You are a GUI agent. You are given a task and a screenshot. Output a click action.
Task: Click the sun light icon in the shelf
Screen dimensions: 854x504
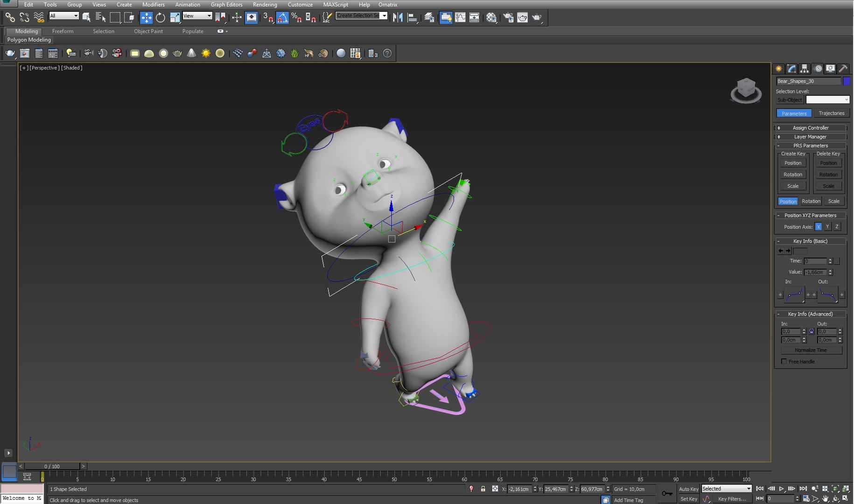pos(206,53)
